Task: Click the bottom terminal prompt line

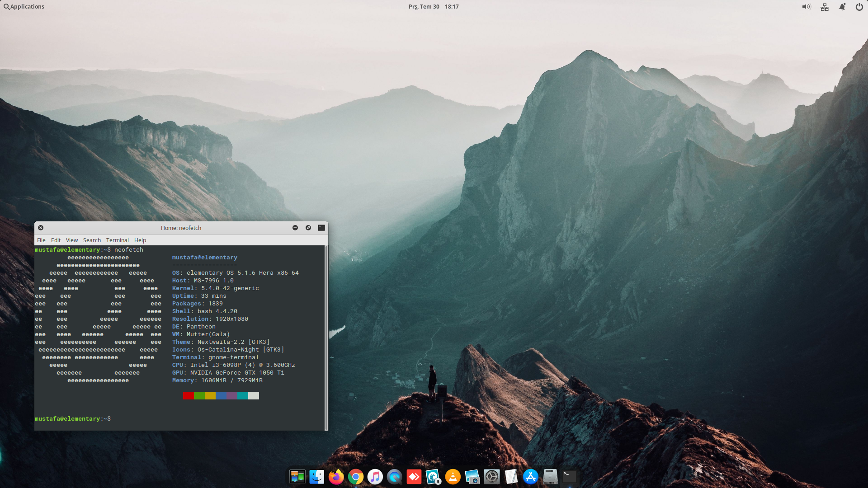Action: (73, 419)
